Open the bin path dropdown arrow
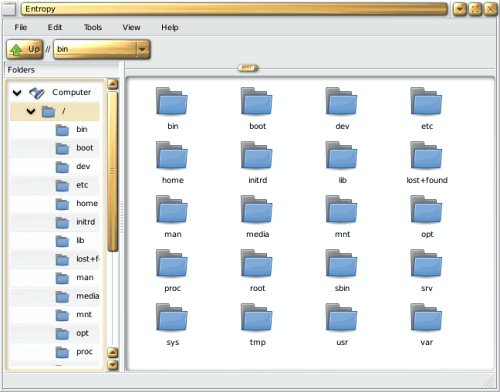Viewport: 500px width, 392px height. (x=142, y=49)
